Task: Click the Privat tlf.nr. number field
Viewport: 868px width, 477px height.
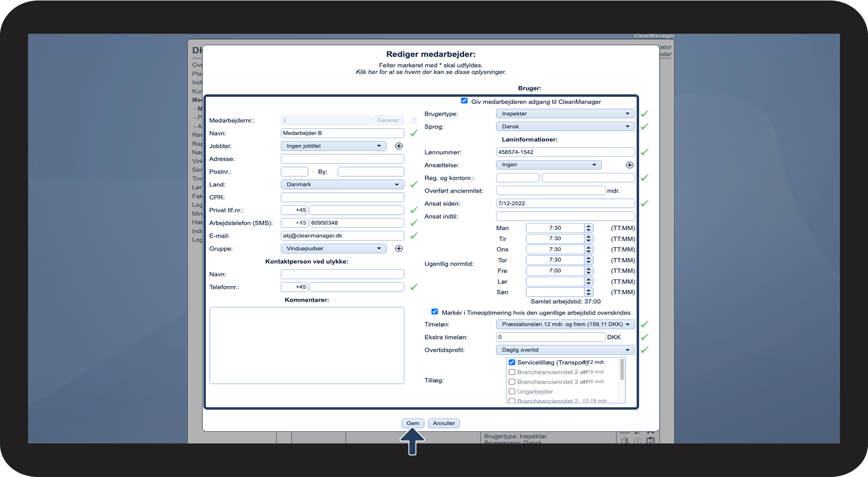Action: click(357, 210)
